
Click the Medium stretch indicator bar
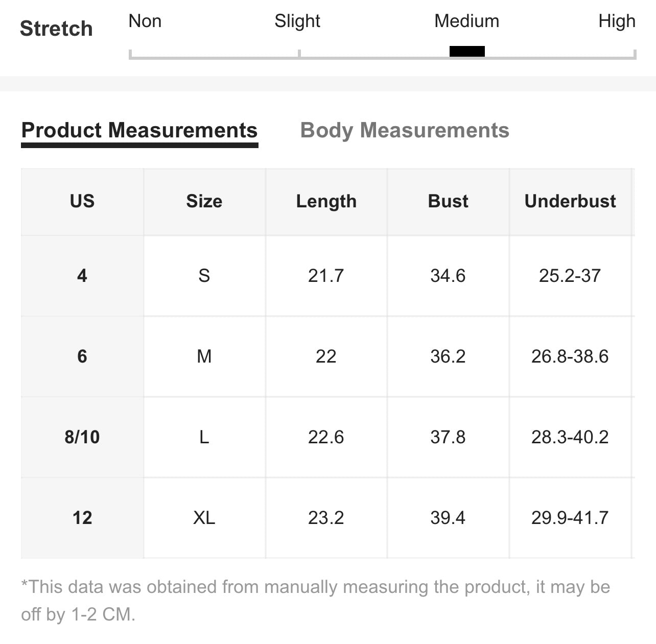(x=467, y=51)
